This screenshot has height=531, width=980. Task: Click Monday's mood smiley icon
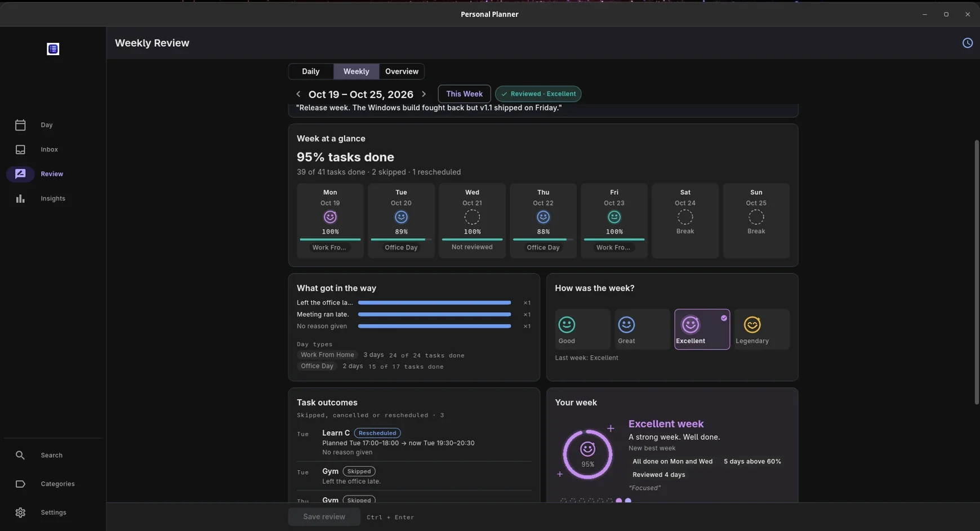(330, 217)
